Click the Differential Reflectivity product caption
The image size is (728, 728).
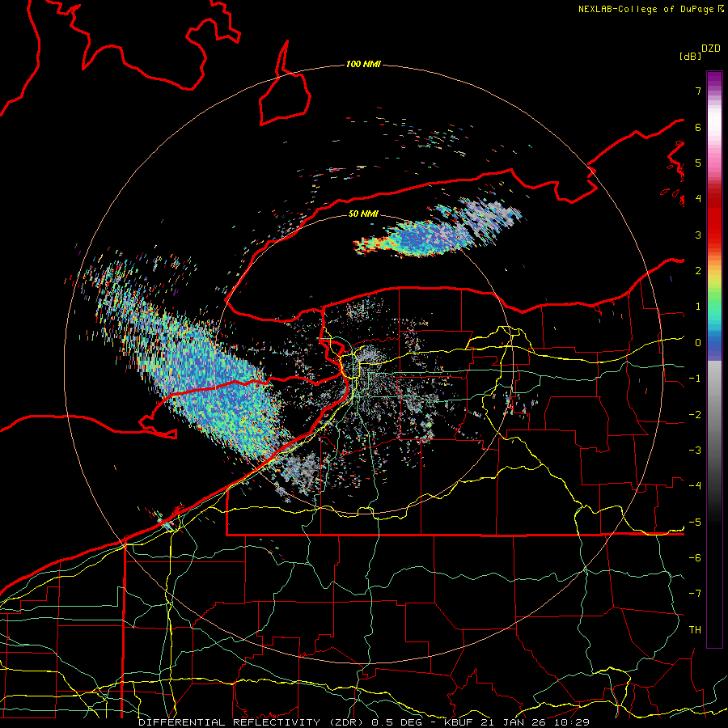pyautogui.click(x=364, y=722)
